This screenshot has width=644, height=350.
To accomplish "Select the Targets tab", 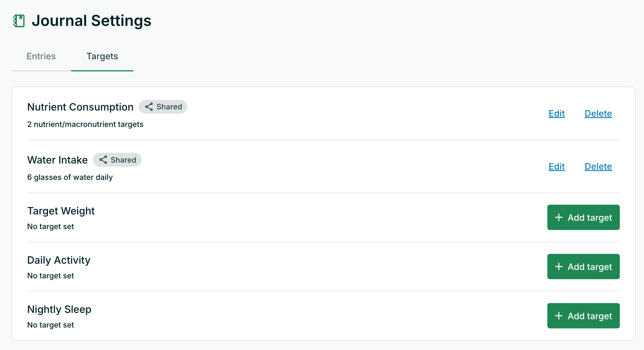I will pyautogui.click(x=102, y=56).
